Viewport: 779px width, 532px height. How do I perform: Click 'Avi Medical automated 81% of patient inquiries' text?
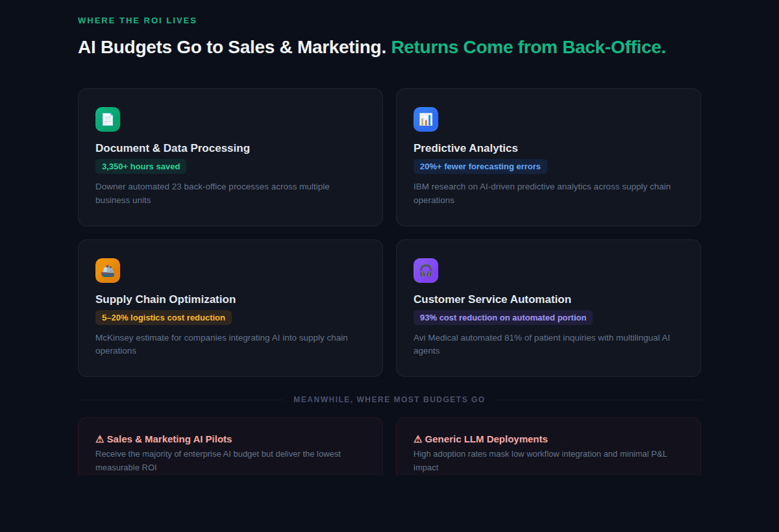[x=542, y=344]
